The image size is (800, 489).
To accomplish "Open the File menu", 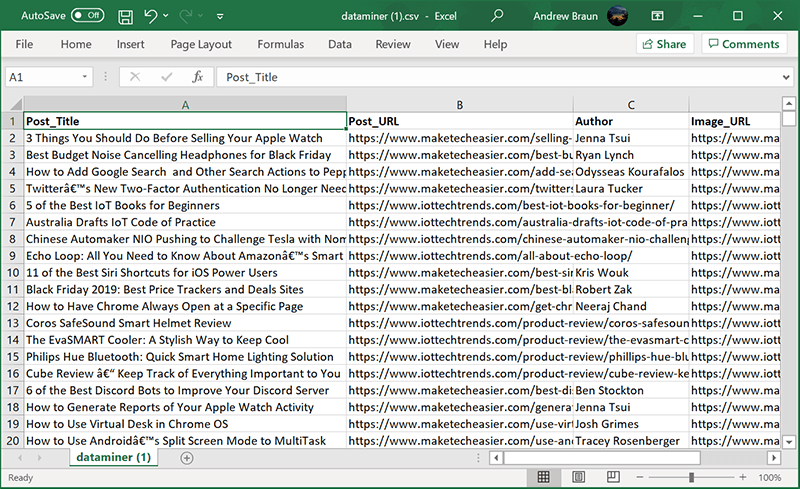I will (x=24, y=44).
